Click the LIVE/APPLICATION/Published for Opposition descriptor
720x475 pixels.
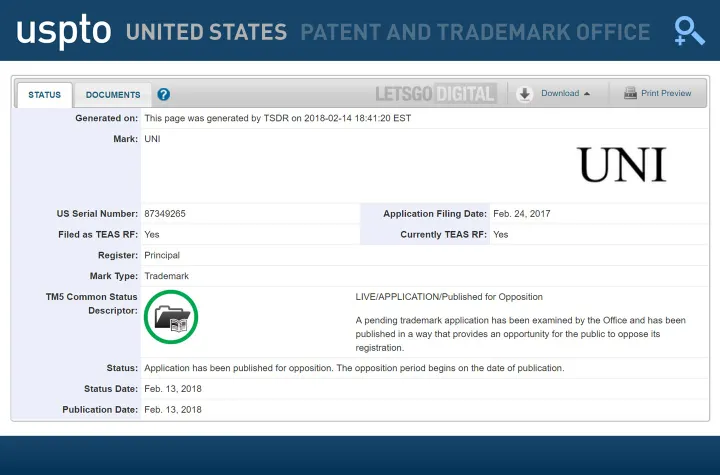[449, 297]
